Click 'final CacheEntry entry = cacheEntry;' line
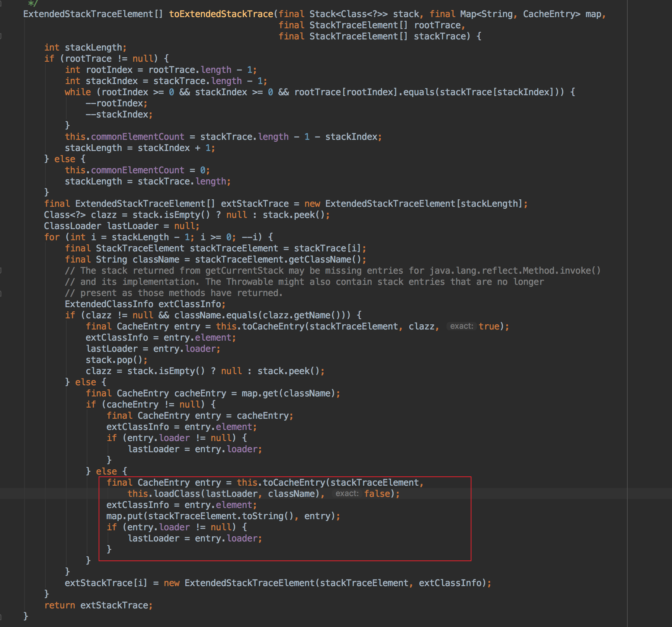The height and width of the screenshot is (627, 672). pyautogui.click(x=200, y=416)
